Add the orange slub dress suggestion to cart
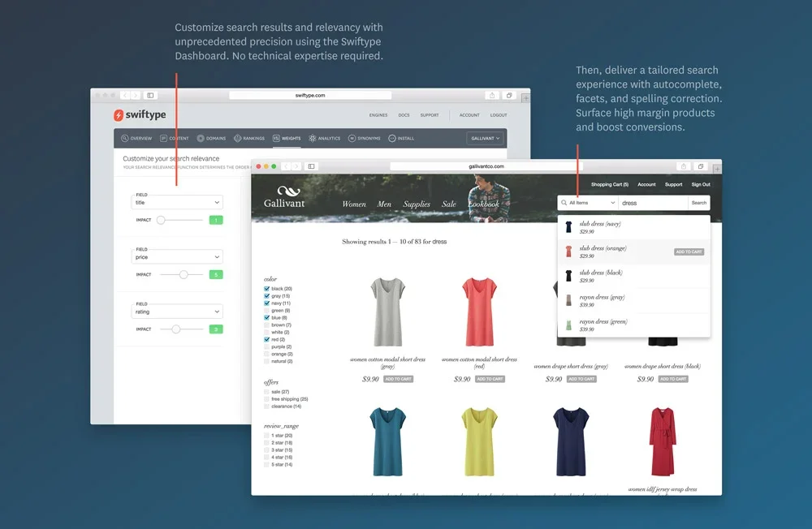The image size is (812, 529). 689,252
